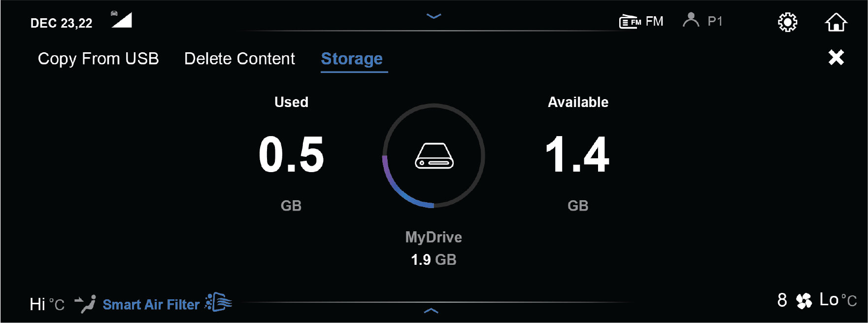Tap the seat airflow direction icon
This screenshot has width=868, height=323.
pyautogui.click(x=85, y=304)
